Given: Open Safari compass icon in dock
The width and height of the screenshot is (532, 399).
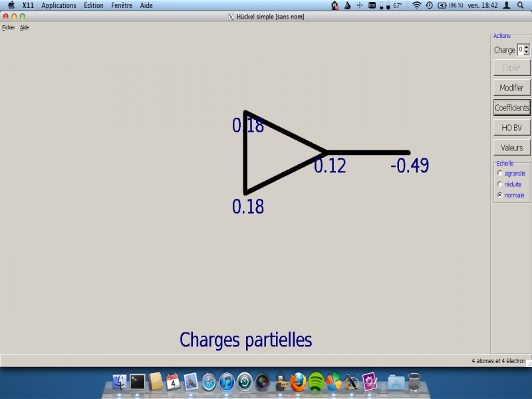Looking at the screenshot, I should click(x=209, y=382).
